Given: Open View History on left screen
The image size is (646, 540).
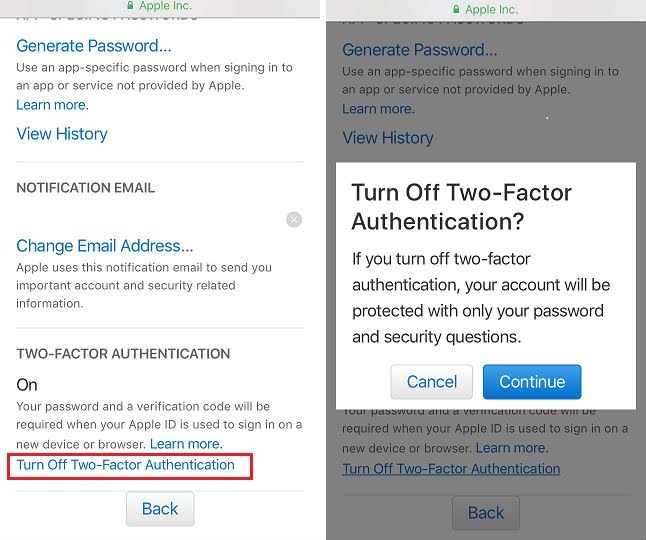Looking at the screenshot, I should click(x=62, y=134).
